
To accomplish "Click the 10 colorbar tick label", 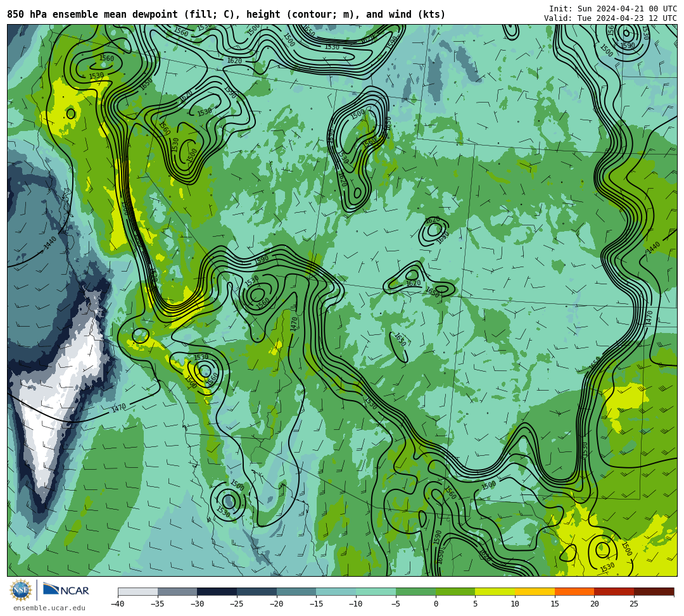I will point(515,604).
